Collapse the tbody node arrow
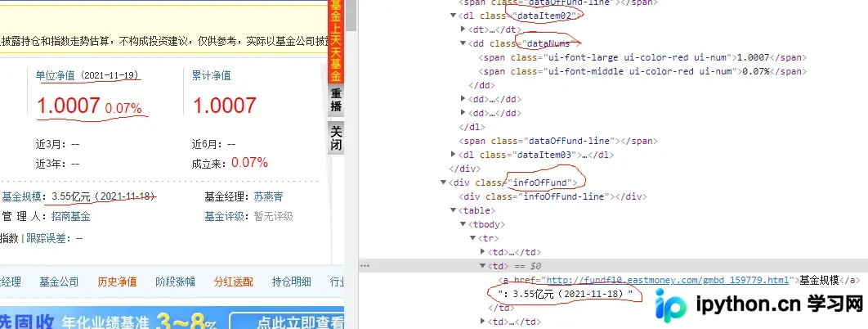Image resolution: width=868 pixels, height=329 pixels. pyautogui.click(x=463, y=224)
